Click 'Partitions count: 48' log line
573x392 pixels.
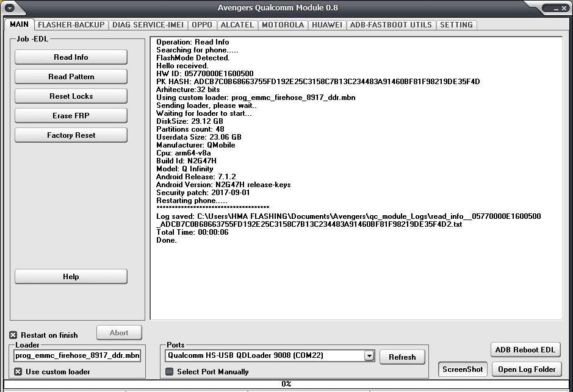coord(190,129)
